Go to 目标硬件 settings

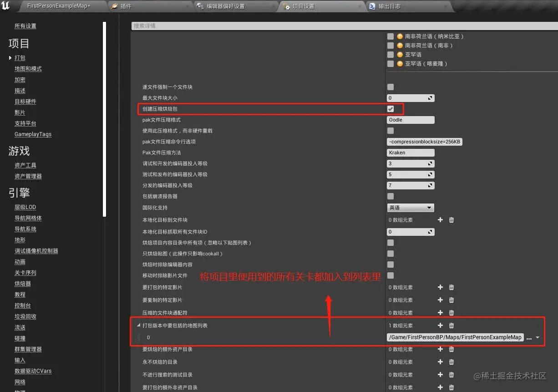point(25,102)
